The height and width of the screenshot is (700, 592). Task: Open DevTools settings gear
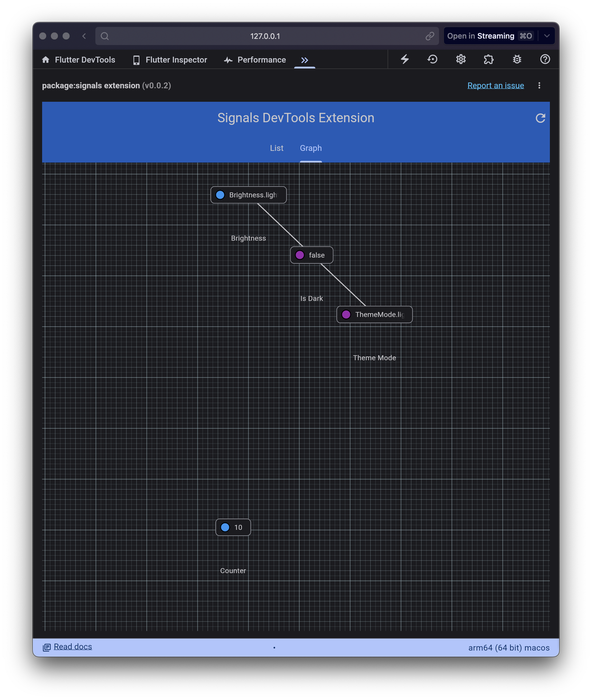[460, 59]
